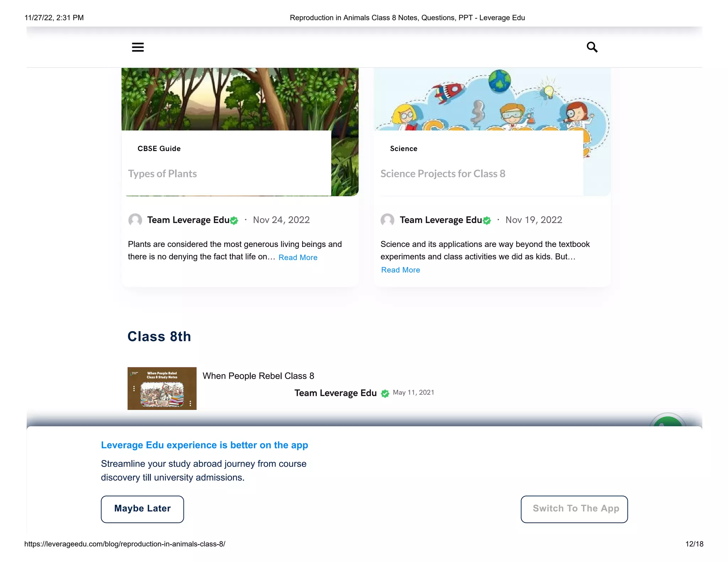The image size is (728, 562).
Task: Open Science Projects for Class 8 article
Action: [443, 174]
